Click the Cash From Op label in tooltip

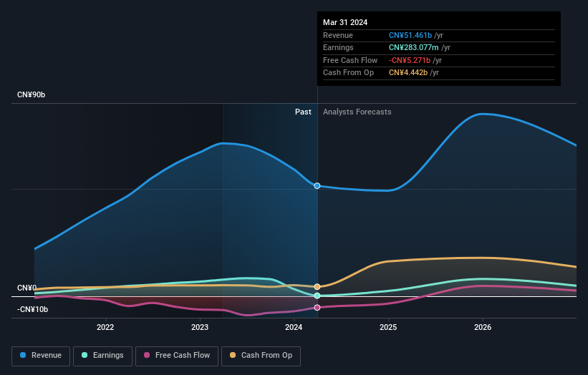pos(348,73)
